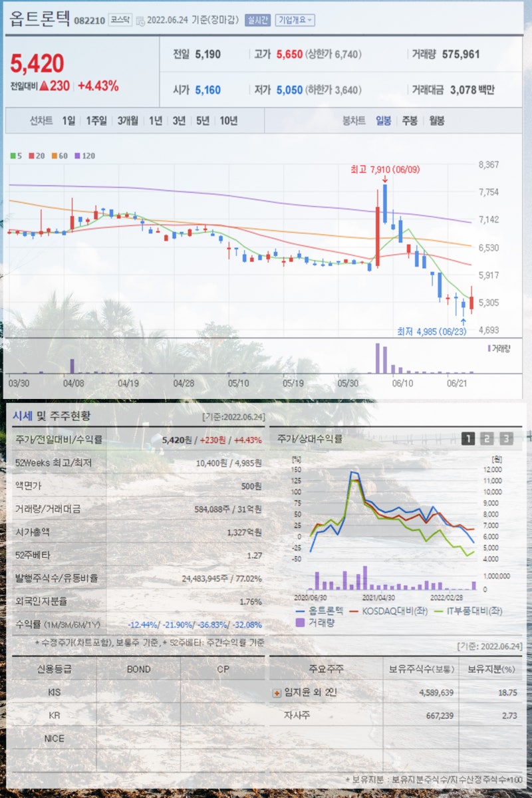
Task: Click the 시가 value 5,160
Action: (x=208, y=90)
